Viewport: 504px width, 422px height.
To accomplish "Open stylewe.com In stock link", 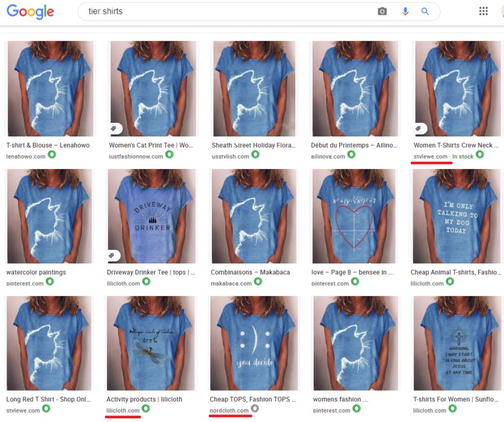I will click(x=444, y=157).
